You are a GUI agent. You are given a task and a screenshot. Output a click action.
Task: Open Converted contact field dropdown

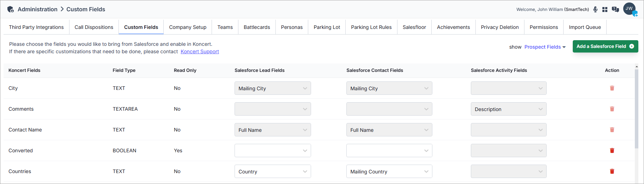point(389,151)
